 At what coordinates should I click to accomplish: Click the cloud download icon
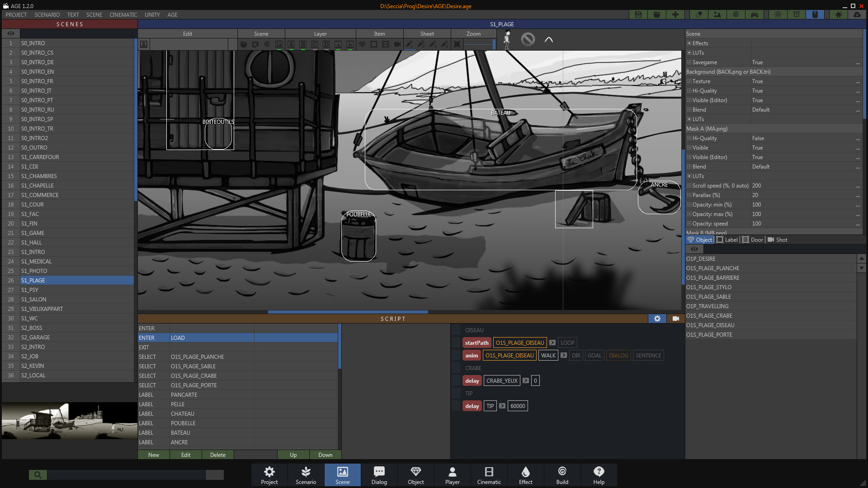coord(857,14)
